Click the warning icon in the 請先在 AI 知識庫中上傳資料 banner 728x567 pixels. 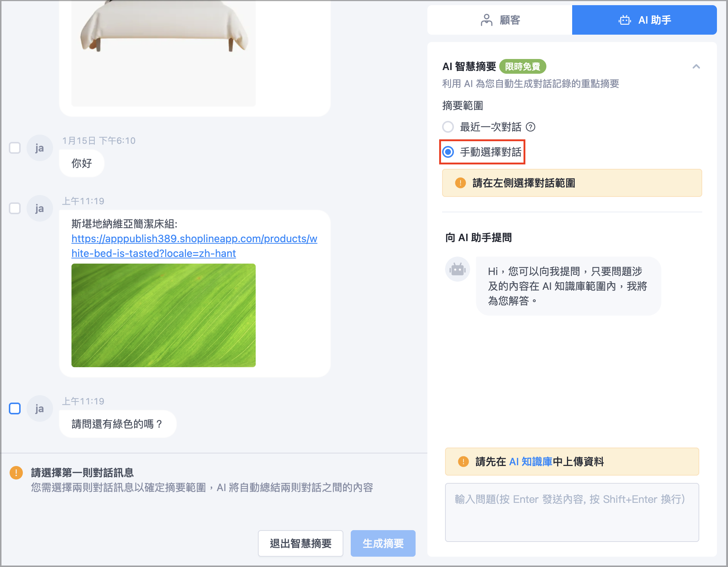463,462
